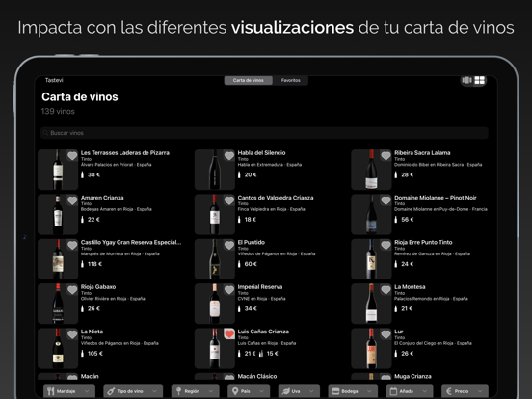Screen dimensions: 532x399
Task: Open the Precio filter dropdown
Action: click(465, 391)
